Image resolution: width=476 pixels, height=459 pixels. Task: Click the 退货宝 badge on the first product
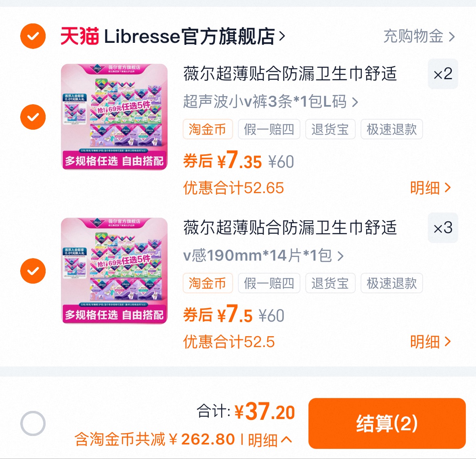[330, 129]
